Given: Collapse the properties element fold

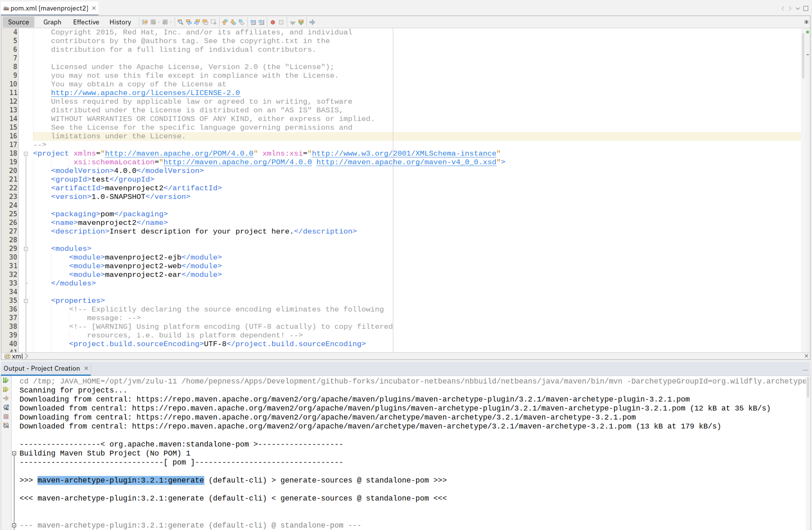Looking at the screenshot, I should 26,301.
